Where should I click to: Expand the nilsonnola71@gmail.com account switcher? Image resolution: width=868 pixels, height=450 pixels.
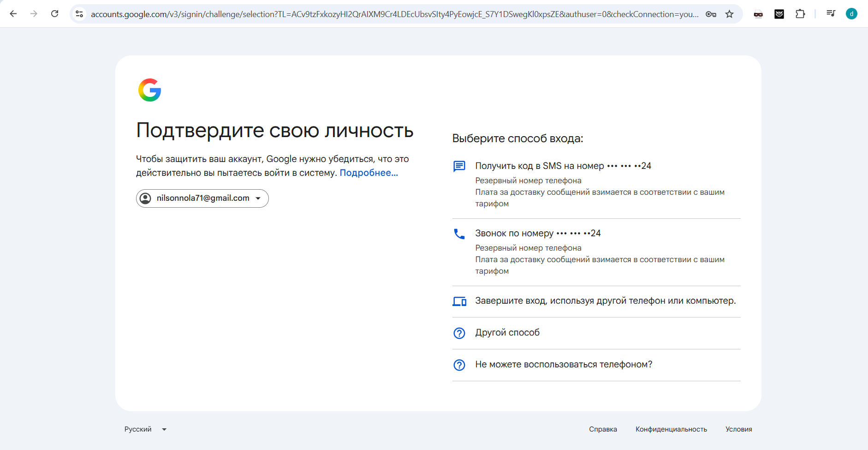pyautogui.click(x=202, y=198)
